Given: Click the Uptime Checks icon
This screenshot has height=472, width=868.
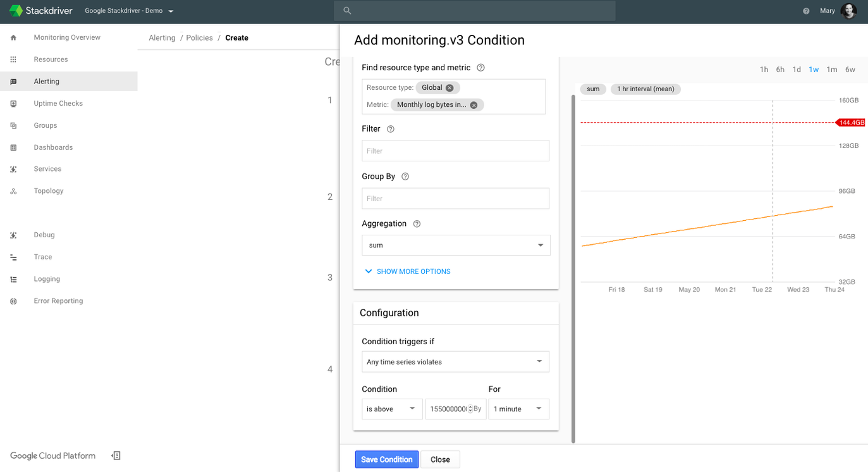Looking at the screenshot, I should pyautogui.click(x=13, y=103).
